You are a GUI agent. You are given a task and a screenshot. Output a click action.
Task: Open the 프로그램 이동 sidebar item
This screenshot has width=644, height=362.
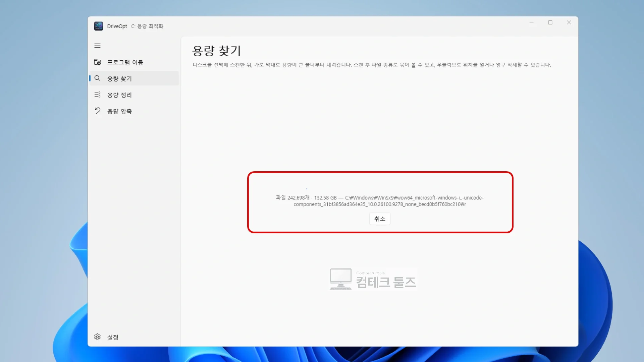coord(134,62)
